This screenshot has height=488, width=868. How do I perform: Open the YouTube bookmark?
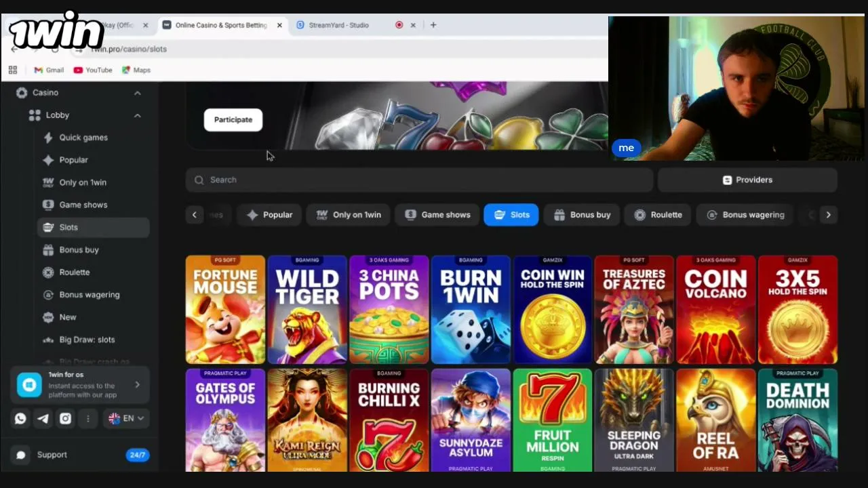(x=93, y=70)
